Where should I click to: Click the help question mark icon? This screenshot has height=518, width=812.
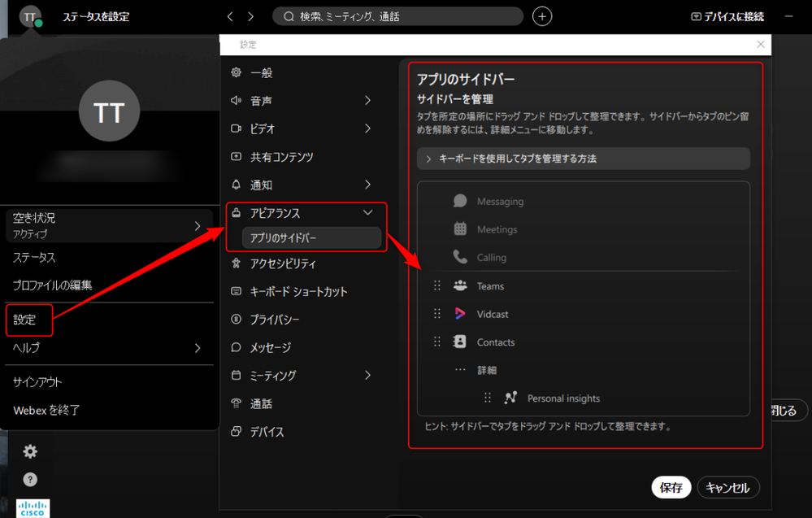pyautogui.click(x=30, y=480)
